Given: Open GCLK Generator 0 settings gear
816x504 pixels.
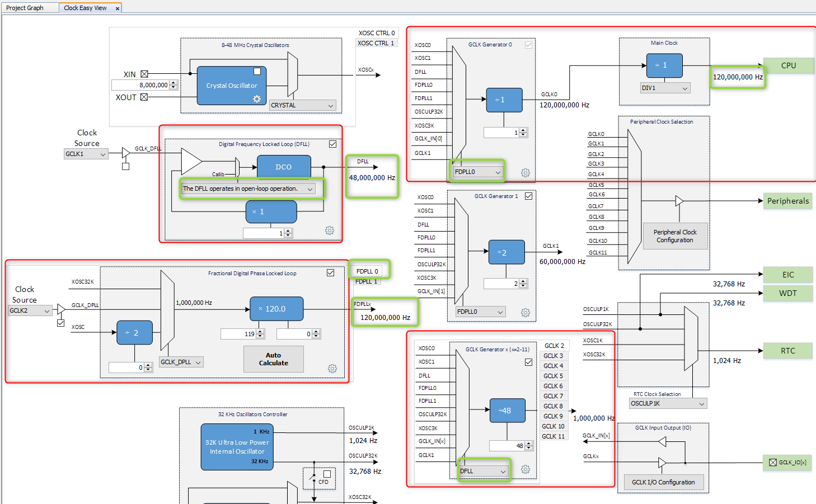Looking at the screenshot, I should [x=525, y=172].
